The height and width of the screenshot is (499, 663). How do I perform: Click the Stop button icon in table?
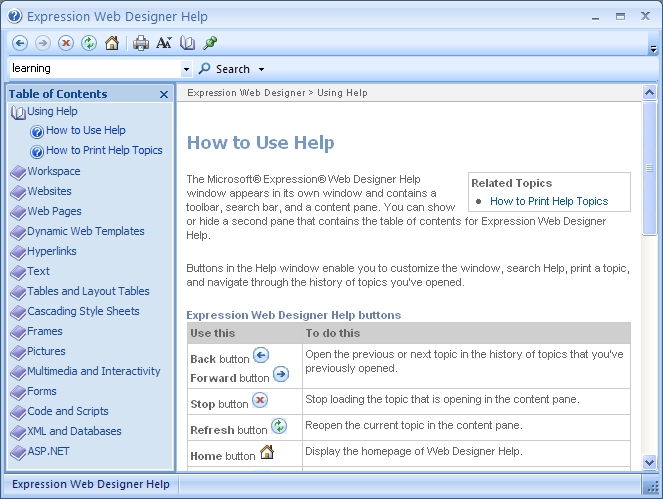click(x=260, y=400)
